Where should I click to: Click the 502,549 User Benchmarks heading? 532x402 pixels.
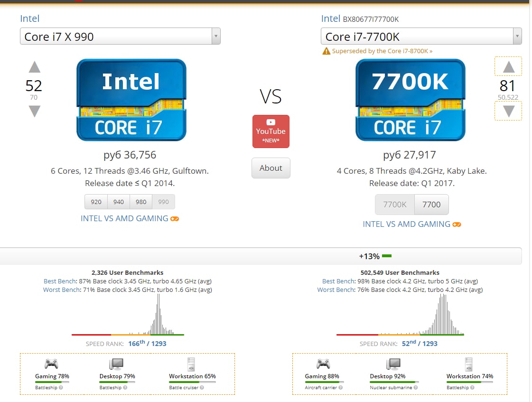coord(400,272)
